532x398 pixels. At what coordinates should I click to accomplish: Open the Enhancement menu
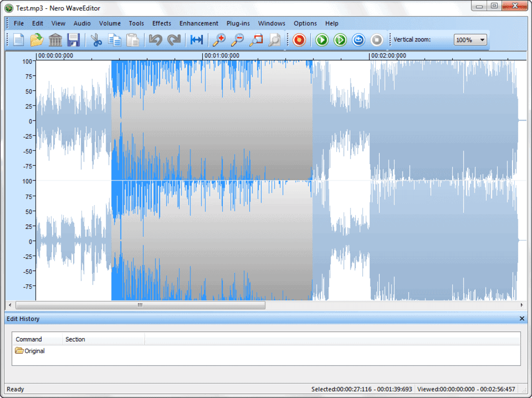click(199, 23)
